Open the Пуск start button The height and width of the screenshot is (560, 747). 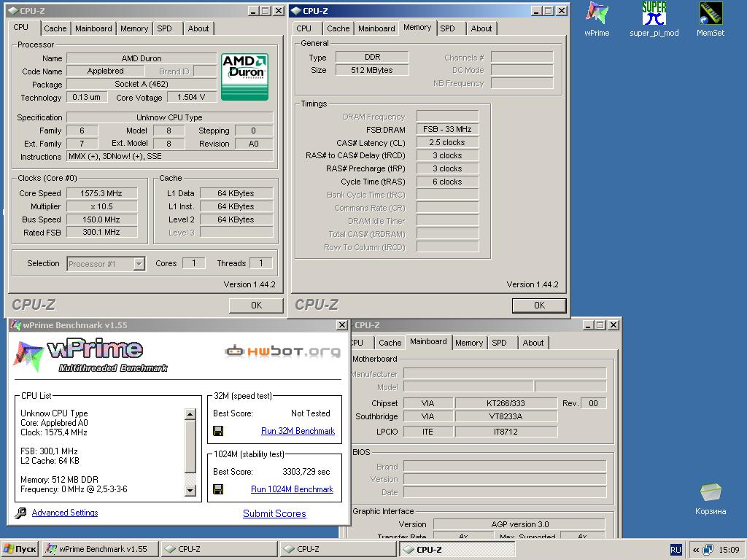coord(20,549)
